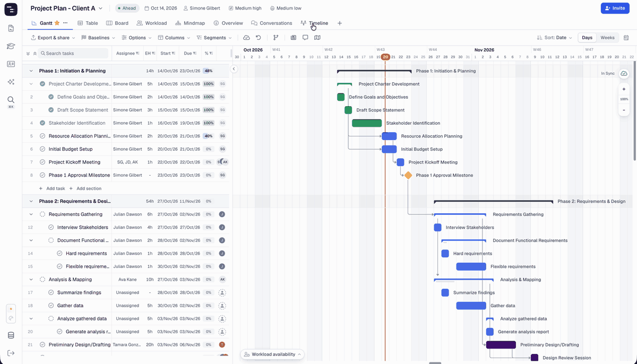The height and width of the screenshot is (364, 637).
Task: Open the Baselines dropdown
Action: tap(99, 38)
